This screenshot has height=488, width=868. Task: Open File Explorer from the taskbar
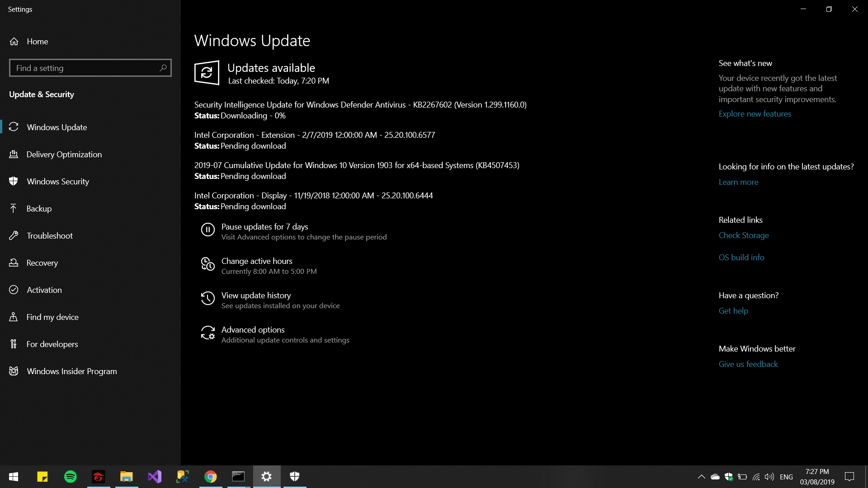[x=127, y=477]
